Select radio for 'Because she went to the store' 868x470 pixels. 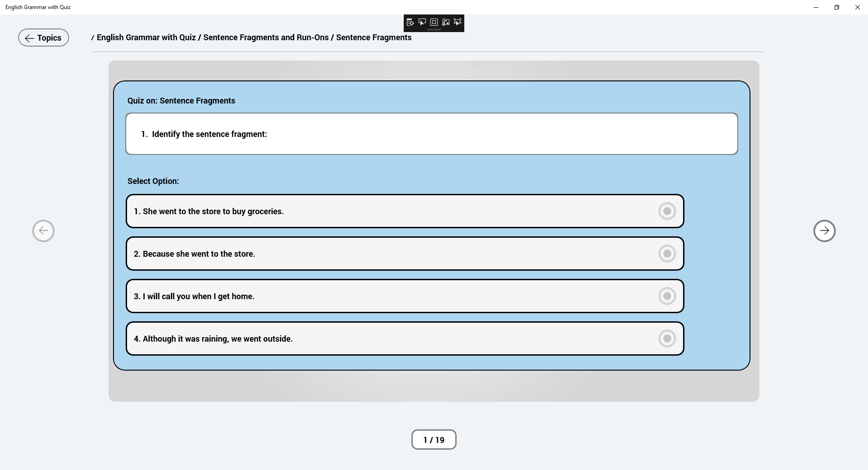click(667, 254)
